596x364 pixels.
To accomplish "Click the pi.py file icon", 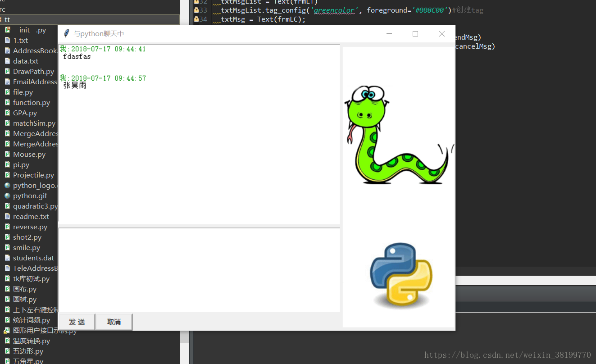I will pos(7,164).
